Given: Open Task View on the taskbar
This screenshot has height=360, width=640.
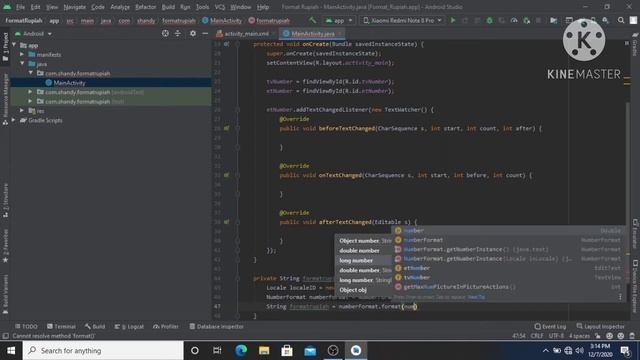Looking at the screenshot, I should 217,350.
